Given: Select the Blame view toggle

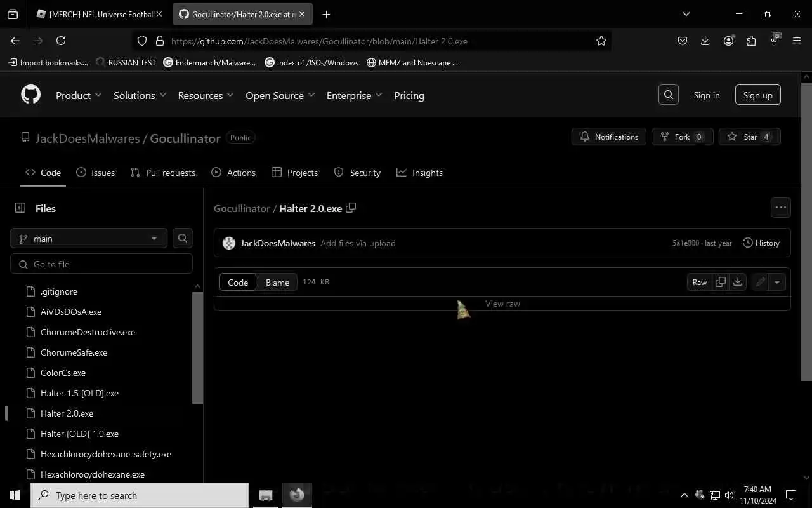Looking at the screenshot, I should tap(277, 283).
